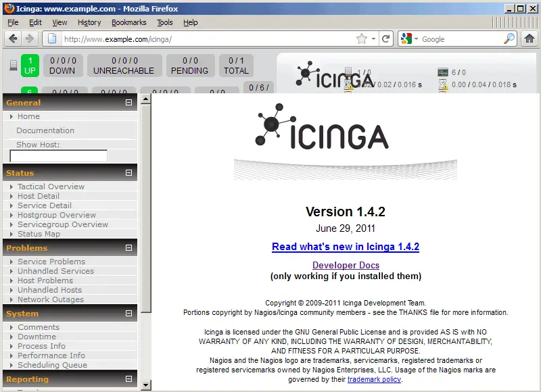Click the sidebar scrollbar up arrow
Image resolution: width=541 pixels, height=392 pixels.
coord(146,99)
